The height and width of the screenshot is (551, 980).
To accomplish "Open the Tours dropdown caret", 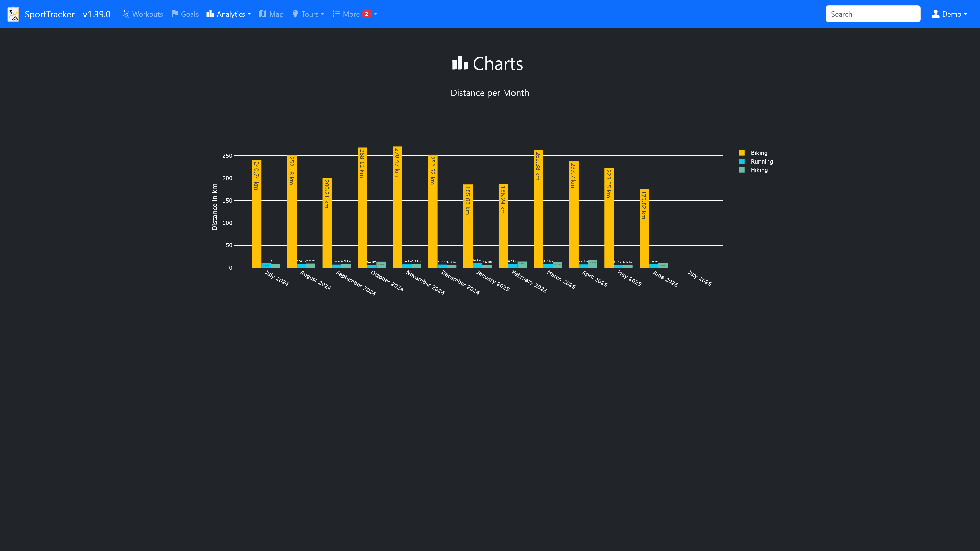I will [x=323, y=14].
